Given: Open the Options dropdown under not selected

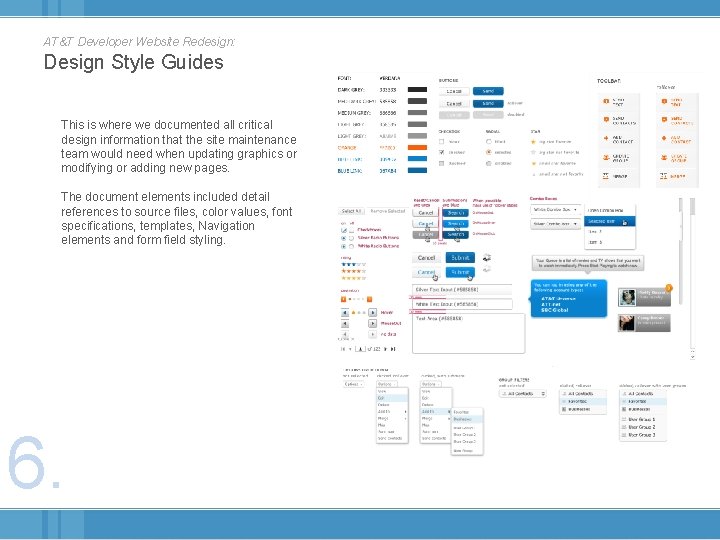Looking at the screenshot, I should [x=354, y=384].
